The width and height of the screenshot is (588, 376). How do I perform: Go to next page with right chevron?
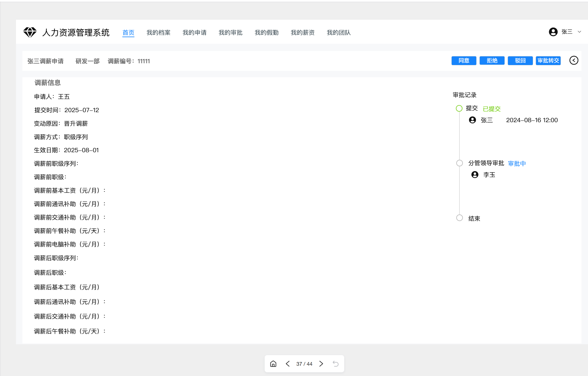pyautogui.click(x=321, y=364)
